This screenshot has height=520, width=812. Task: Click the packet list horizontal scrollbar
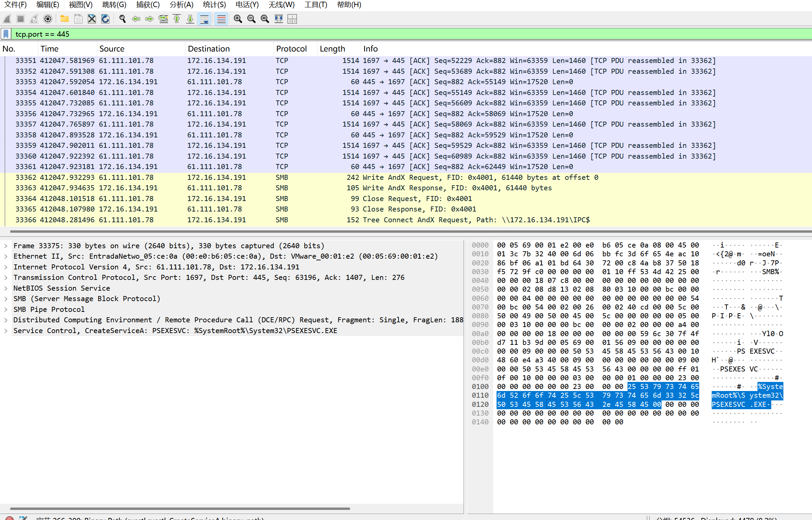(x=405, y=232)
